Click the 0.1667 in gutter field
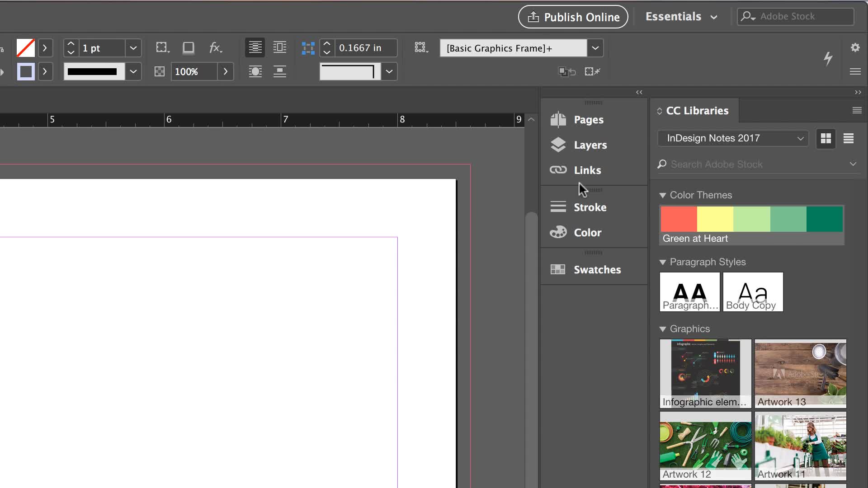868x488 pixels. point(366,48)
